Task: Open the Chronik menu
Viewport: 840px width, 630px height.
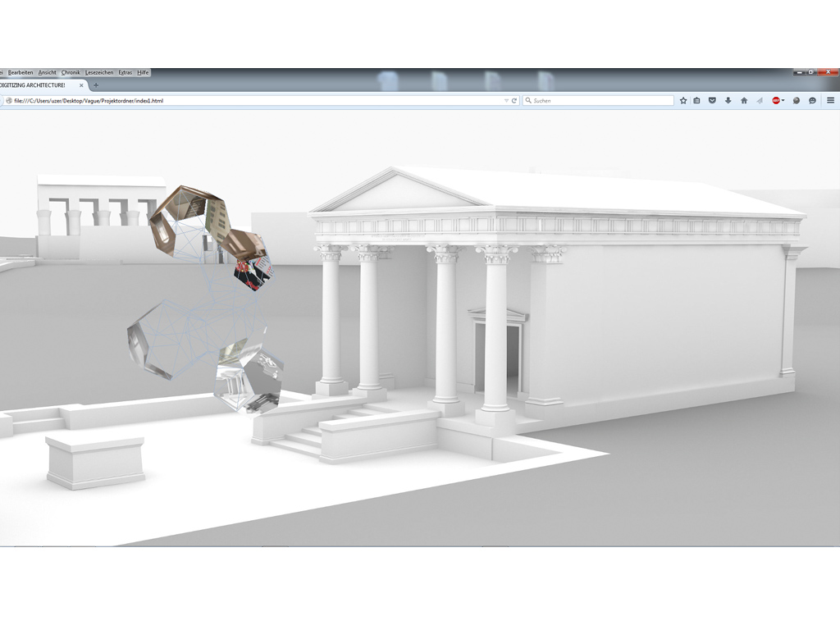Action: [x=71, y=72]
